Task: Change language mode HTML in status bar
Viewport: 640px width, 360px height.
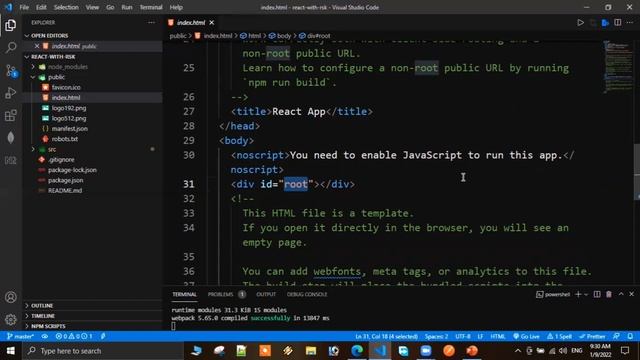Action: click(498, 336)
